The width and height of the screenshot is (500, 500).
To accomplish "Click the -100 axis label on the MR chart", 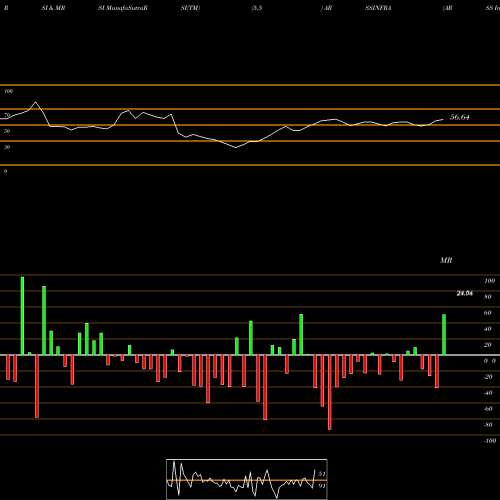I will [489, 441].
